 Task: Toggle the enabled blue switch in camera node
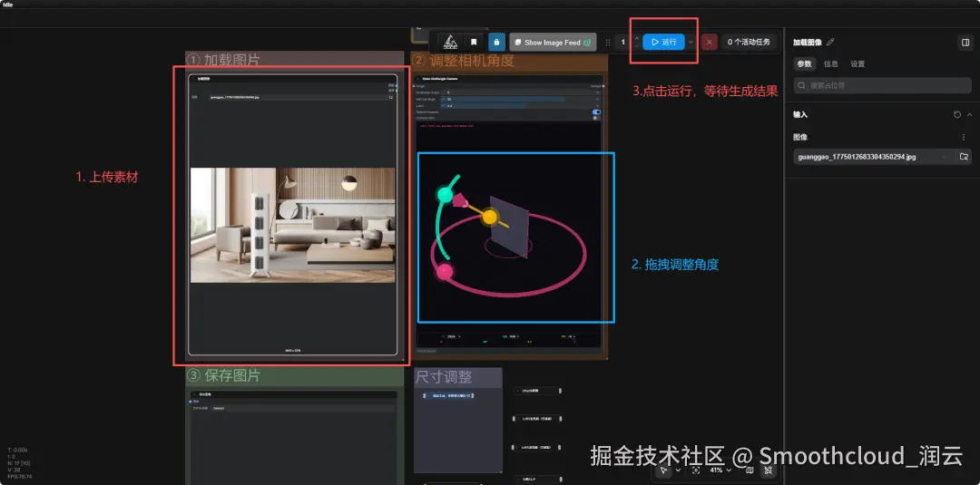[596, 112]
